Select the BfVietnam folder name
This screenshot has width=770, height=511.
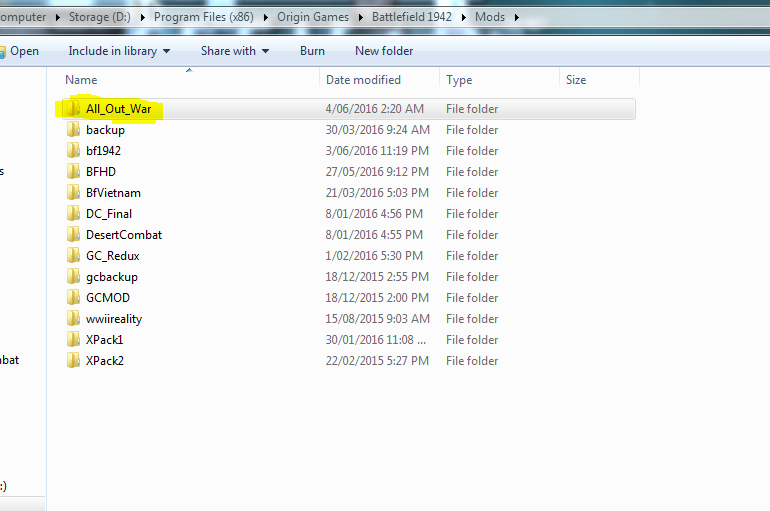click(x=113, y=193)
